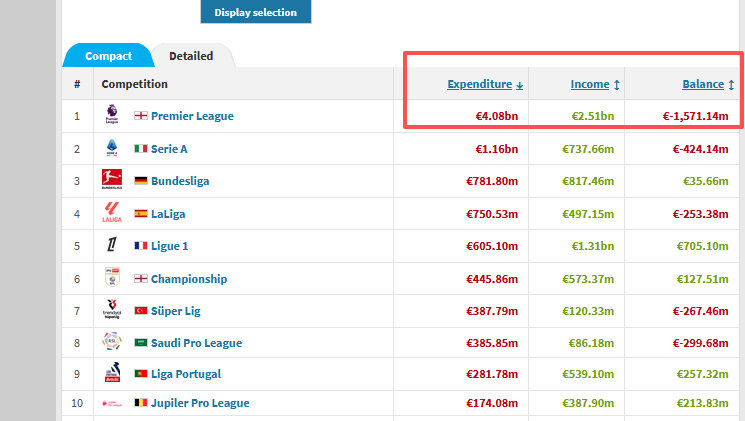Select Serie A income €737.66m
This screenshot has width=745, height=421.
[x=588, y=149]
